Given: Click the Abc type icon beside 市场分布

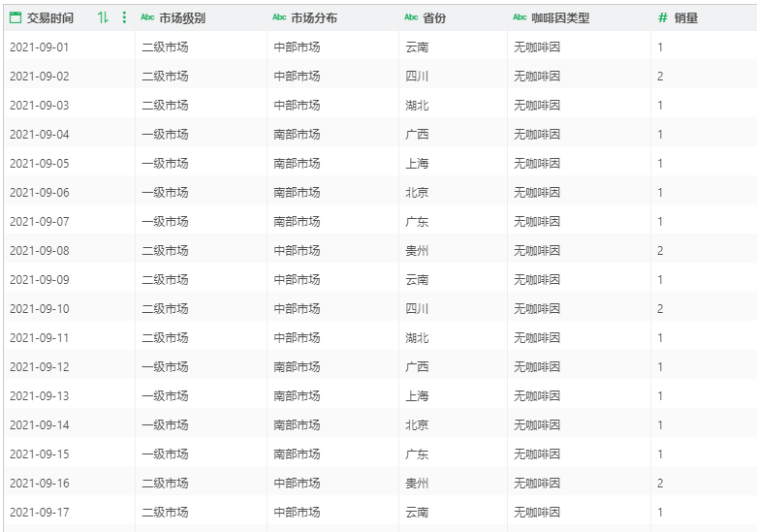Looking at the screenshot, I should (x=279, y=17).
